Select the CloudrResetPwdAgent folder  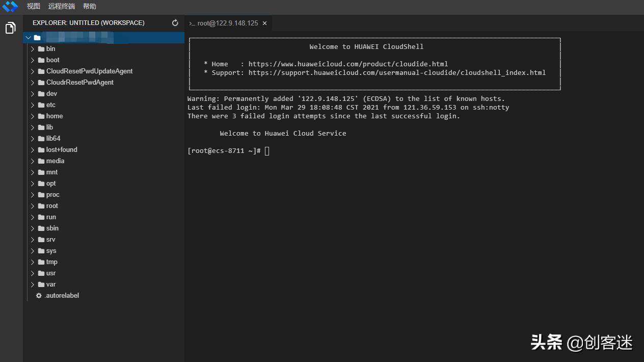[79, 83]
